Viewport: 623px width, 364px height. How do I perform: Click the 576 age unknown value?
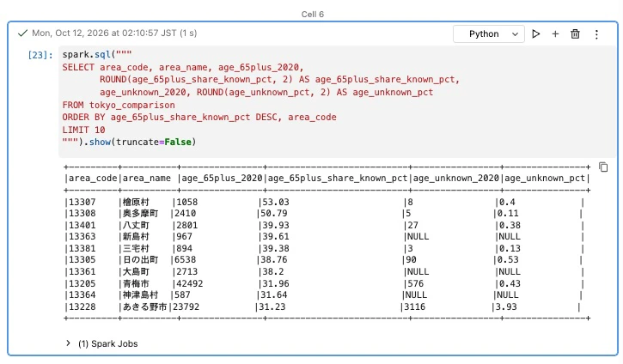click(415, 283)
